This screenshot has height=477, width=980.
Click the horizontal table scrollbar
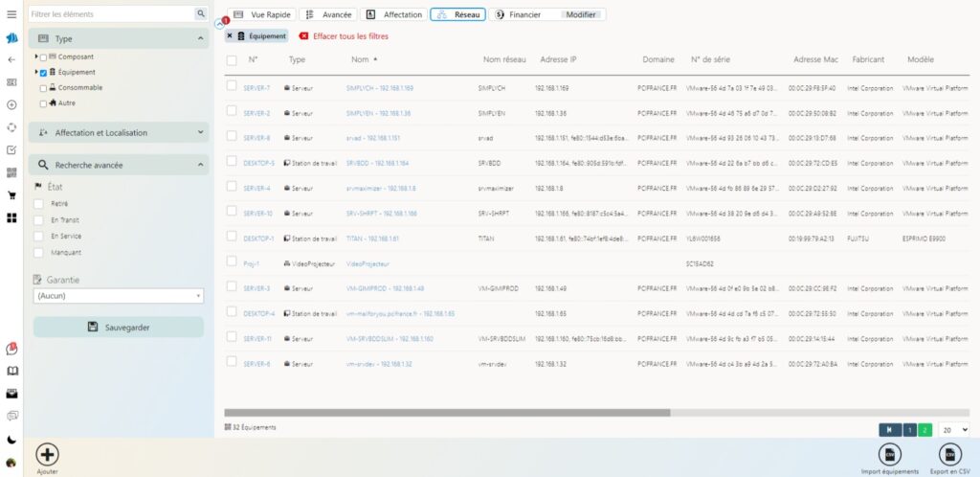pos(447,413)
